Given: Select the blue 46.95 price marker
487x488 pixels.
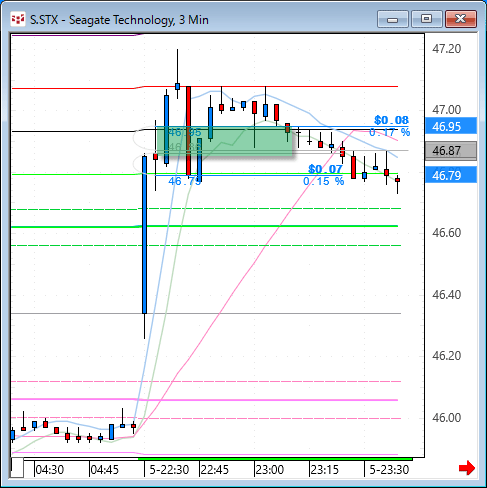Looking at the screenshot, I should tap(451, 126).
